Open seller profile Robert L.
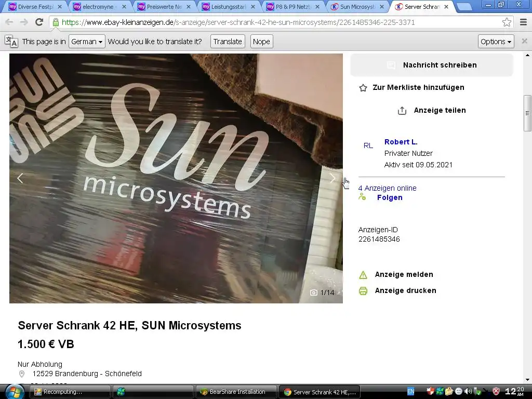532x399 pixels. [x=401, y=142]
